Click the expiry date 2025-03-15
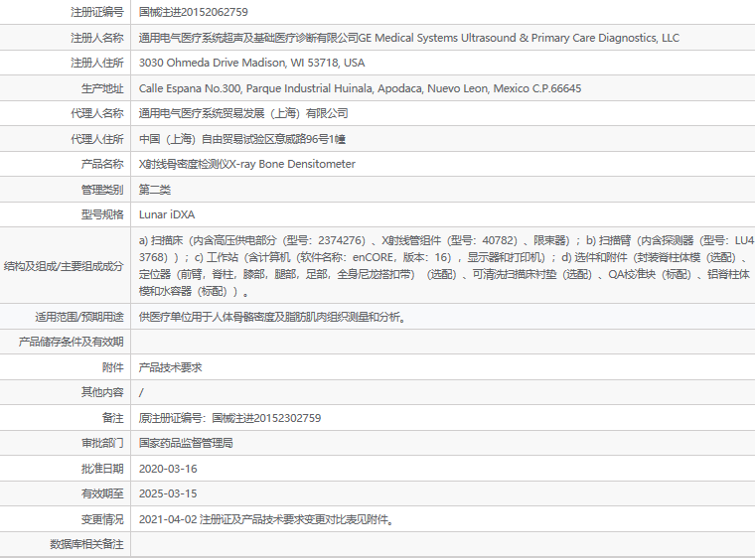755x560 pixels. pyautogui.click(x=168, y=493)
